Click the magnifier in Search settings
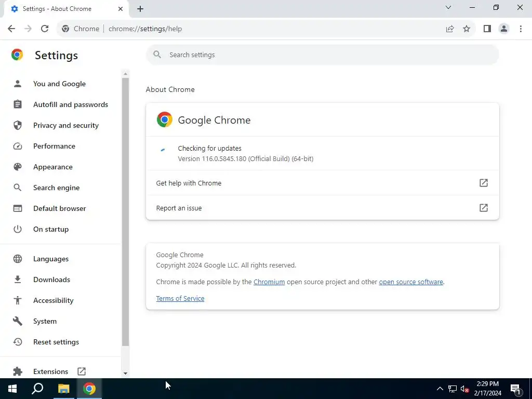532x399 pixels. (x=157, y=55)
